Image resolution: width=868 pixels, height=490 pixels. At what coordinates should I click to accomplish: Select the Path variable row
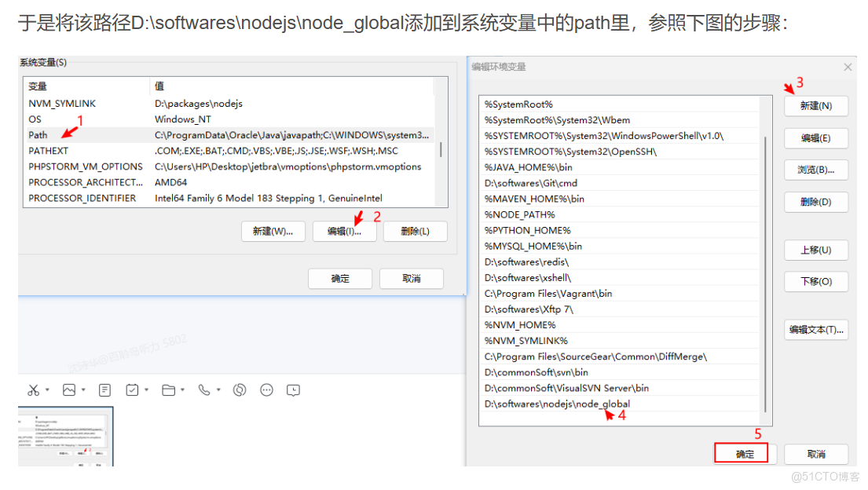[38, 134]
